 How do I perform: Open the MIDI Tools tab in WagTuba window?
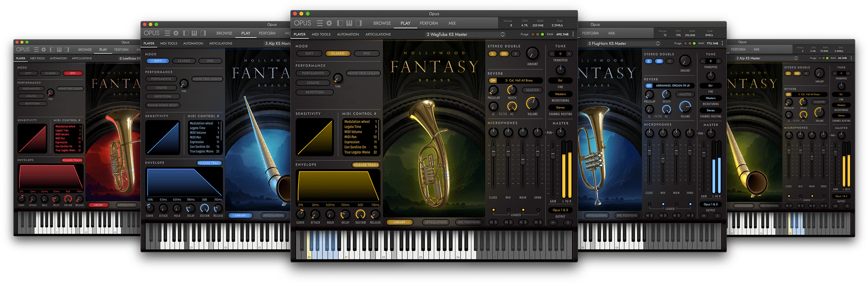pos(321,34)
